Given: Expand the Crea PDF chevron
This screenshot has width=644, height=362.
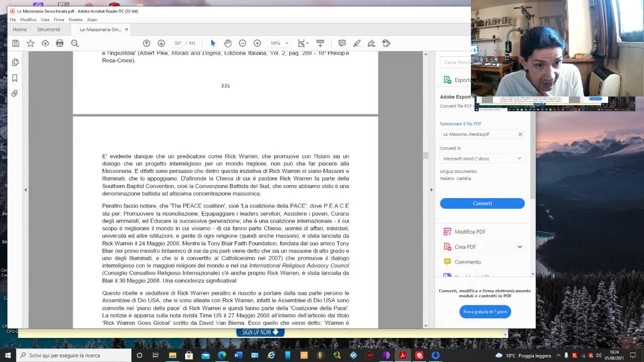Looking at the screenshot, I should click(520, 247).
